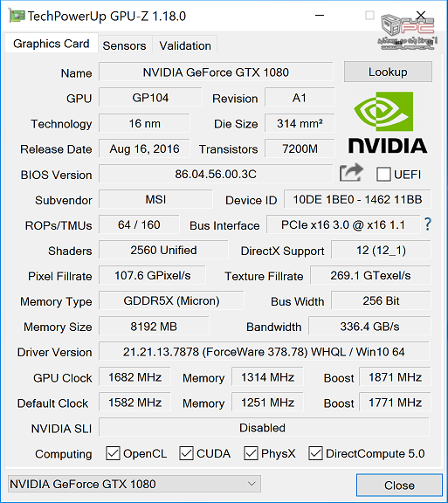448x503 pixels.
Task: Click the Pixel Fillrate value 107.6 GPixel/s
Action: [153, 275]
